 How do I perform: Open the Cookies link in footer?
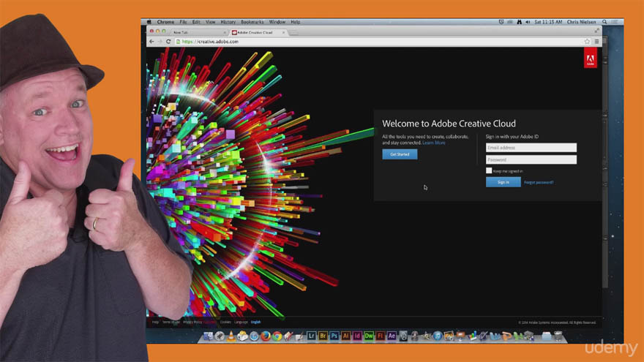225,323
